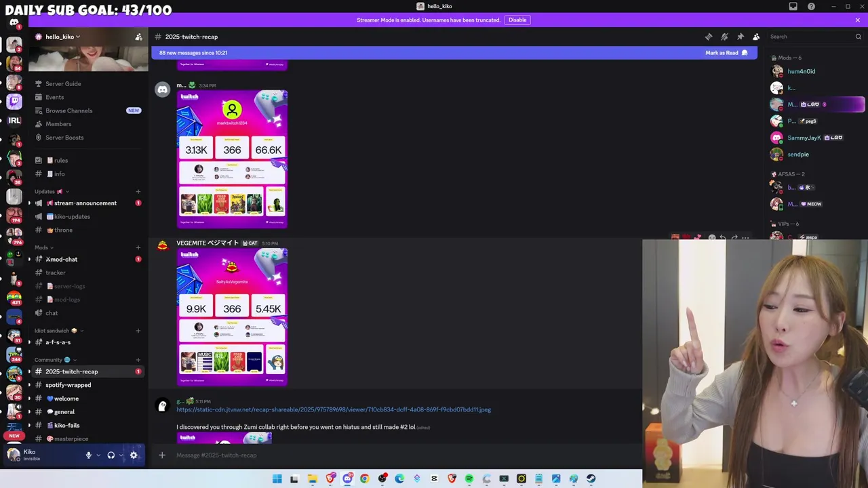Open User Settings gear
868x488 pixels.
click(134, 455)
